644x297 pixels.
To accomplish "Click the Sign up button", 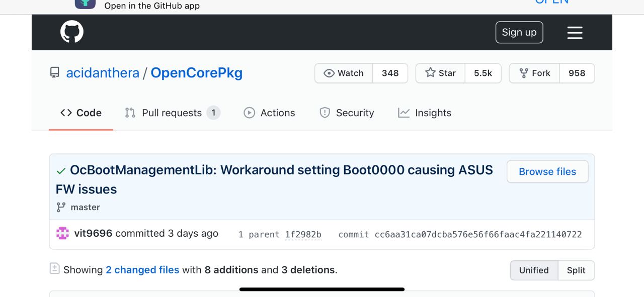I will point(519,32).
